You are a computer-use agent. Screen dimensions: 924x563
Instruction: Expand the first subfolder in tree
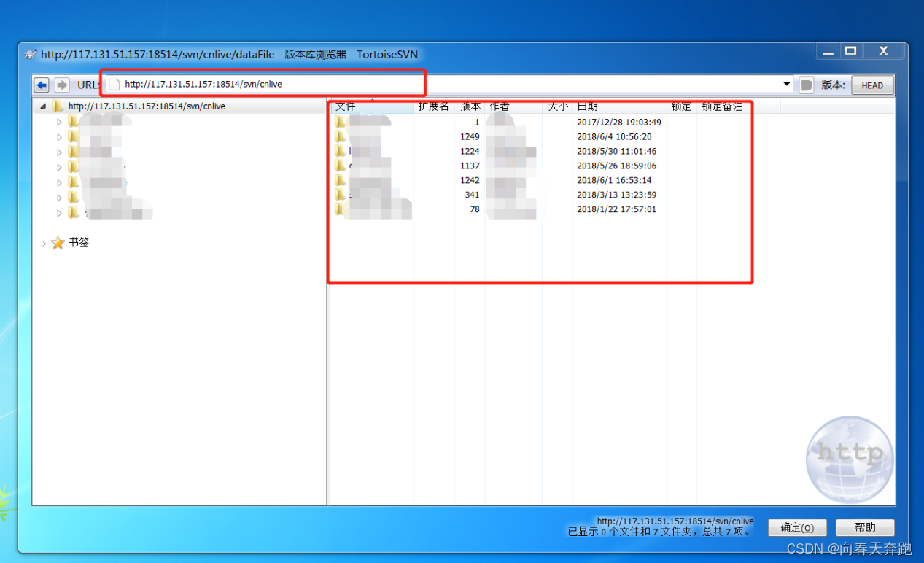60,122
